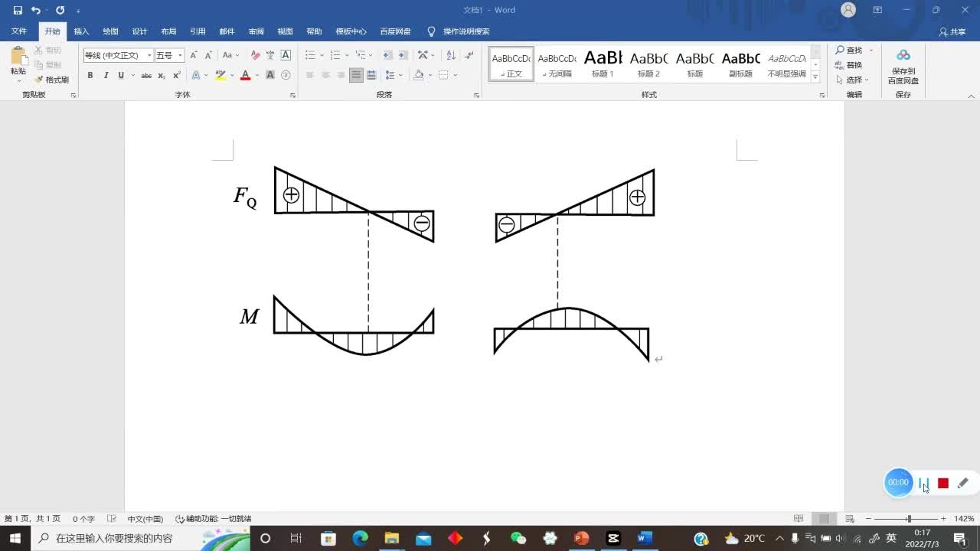The width and height of the screenshot is (980, 551).
Task: Click the zoom slider in status bar
Action: pos(909,519)
